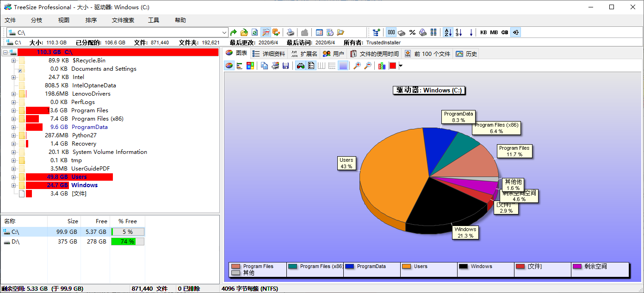
Task: Click the horizontal grid lines icon
Action: tap(332, 66)
